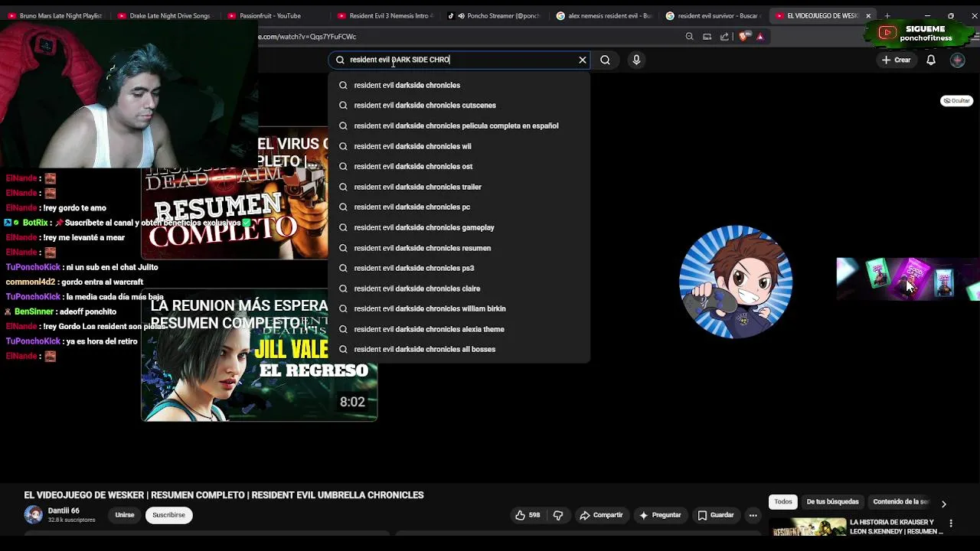This screenshot has height=551, width=980.
Task: Select the Todos filter chip
Action: [783, 502]
